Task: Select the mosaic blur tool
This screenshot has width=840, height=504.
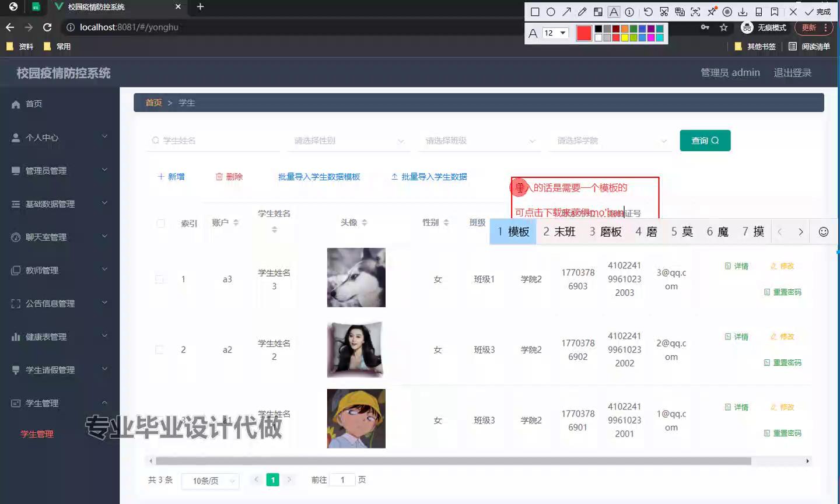Action: pos(598,12)
